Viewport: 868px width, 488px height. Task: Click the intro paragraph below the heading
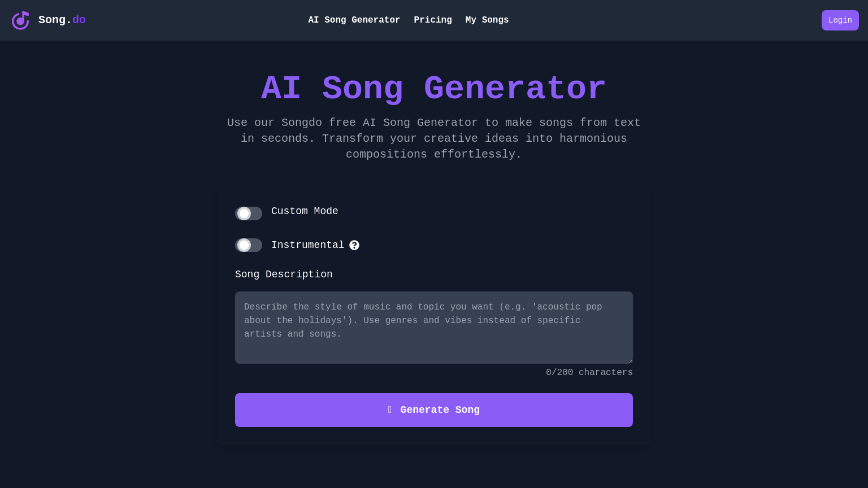(434, 138)
